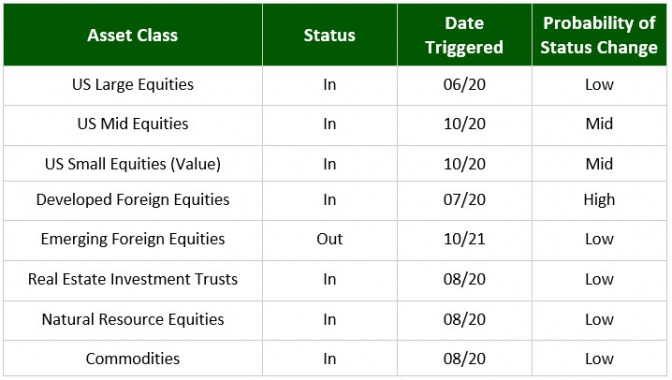Click the Status column header
This screenshot has height=380, width=672.
click(330, 35)
